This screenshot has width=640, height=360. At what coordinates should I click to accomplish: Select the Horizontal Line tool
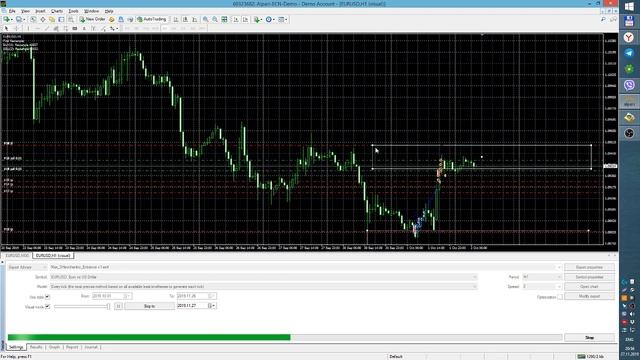(x=38, y=28)
